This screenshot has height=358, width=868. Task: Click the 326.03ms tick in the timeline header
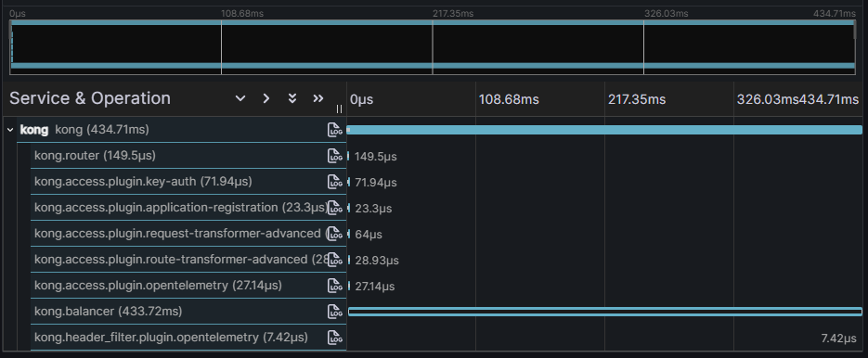click(x=768, y=99)
